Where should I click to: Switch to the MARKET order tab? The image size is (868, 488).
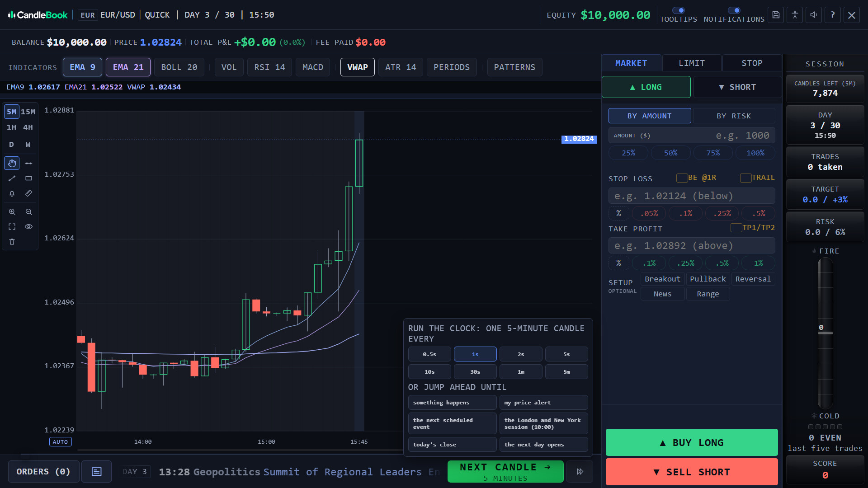(631, 63)
